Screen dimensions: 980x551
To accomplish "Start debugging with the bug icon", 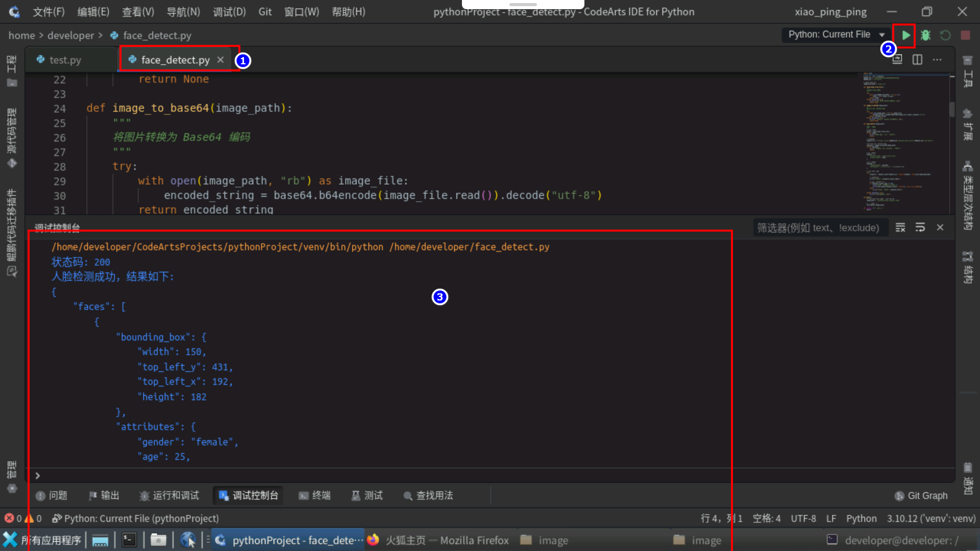I will (x=925, y=35).
